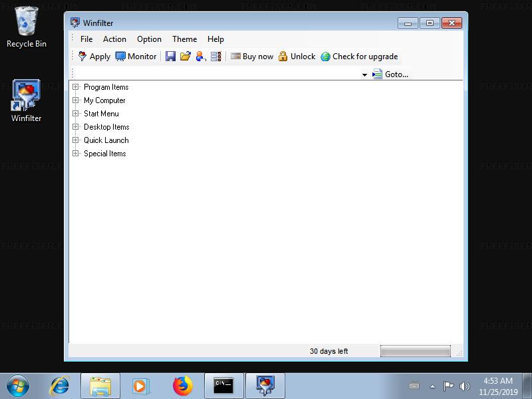
Task: Click the user profile toolbar icon
Action: pyautogui.click(x=201, y=57)
